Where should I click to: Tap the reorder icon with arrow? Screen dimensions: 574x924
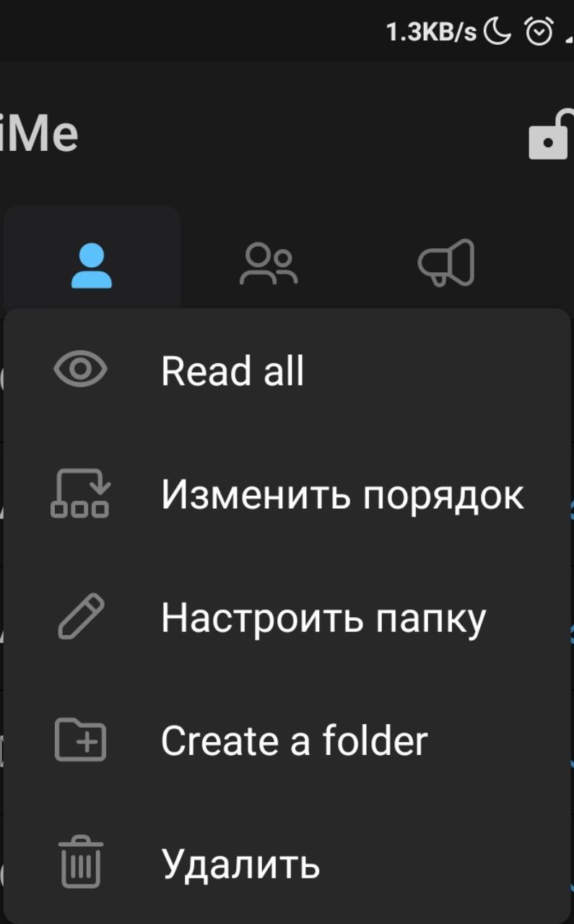tap(80, 494)
